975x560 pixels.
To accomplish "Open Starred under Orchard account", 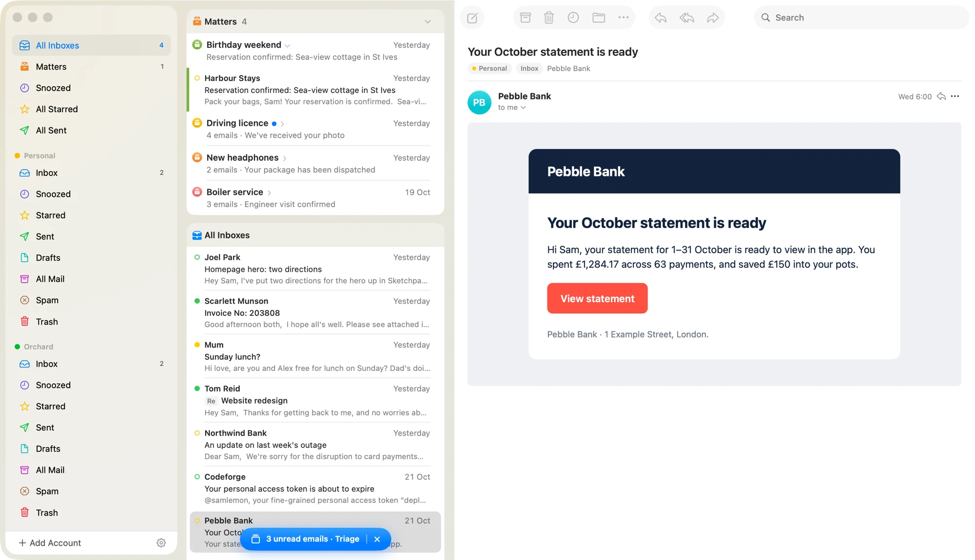I will pos(91,406).
